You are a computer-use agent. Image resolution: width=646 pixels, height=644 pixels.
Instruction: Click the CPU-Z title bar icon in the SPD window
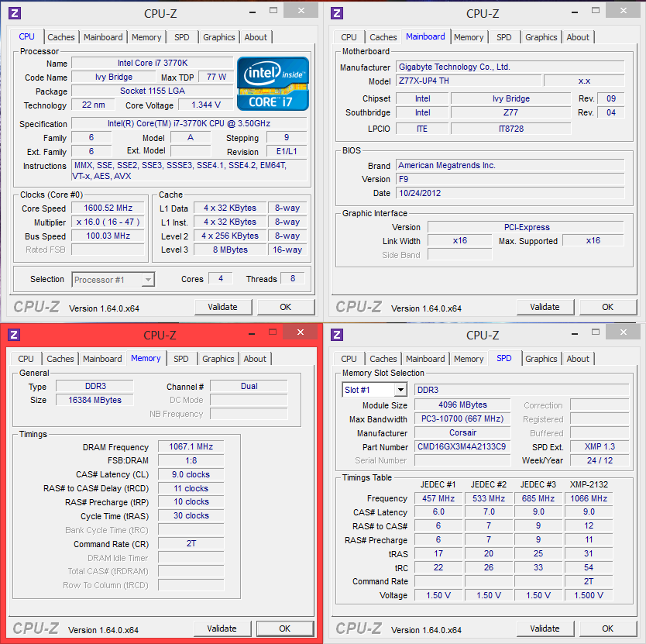pos(336,335)
